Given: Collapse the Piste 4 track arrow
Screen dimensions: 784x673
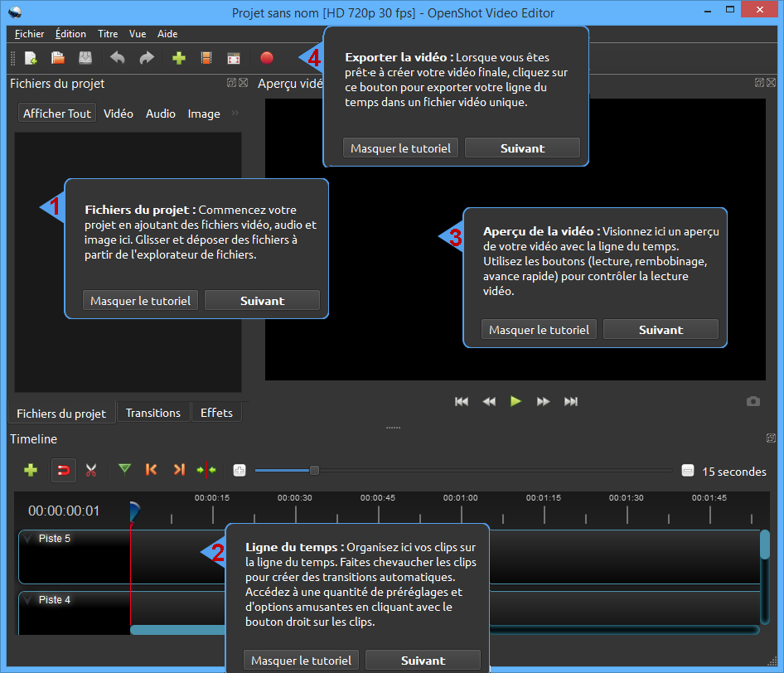Looking at the screenshot, I should pyautogui.click(x=28, y=599).
